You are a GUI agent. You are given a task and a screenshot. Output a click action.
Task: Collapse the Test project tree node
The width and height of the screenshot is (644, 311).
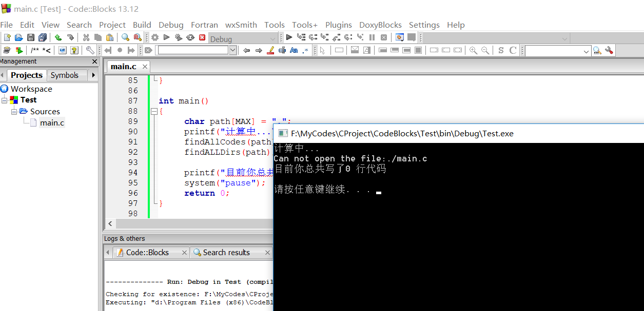4,100
